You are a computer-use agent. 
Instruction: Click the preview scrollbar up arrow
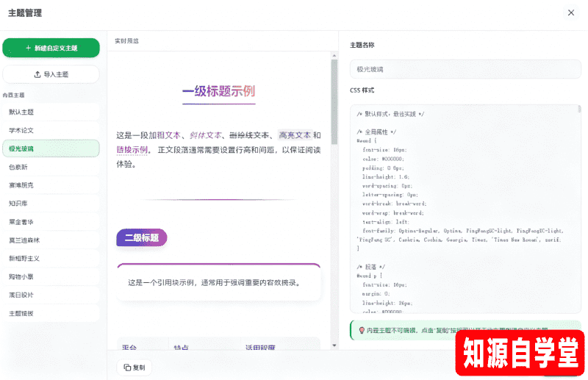334,56
